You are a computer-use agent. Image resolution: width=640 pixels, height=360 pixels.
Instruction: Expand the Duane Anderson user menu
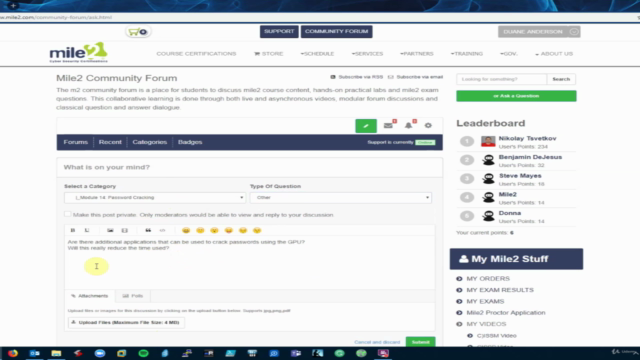pyautogui.click(x=539, y=31)
